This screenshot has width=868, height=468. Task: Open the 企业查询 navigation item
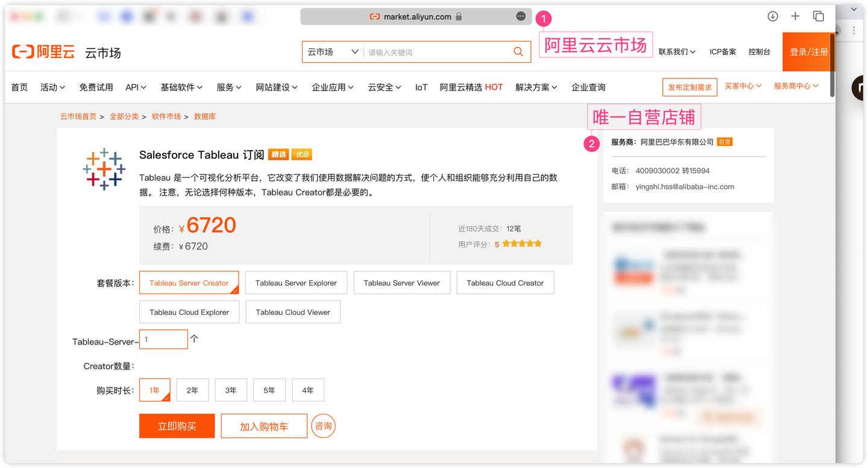click(588, 87)
